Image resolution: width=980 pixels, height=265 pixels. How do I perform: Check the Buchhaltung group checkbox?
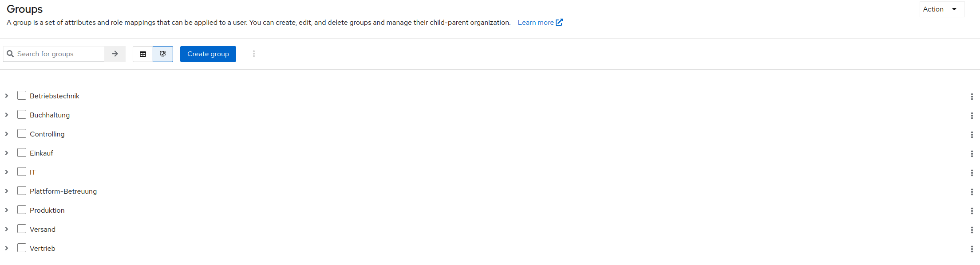(x=22, y=114)
